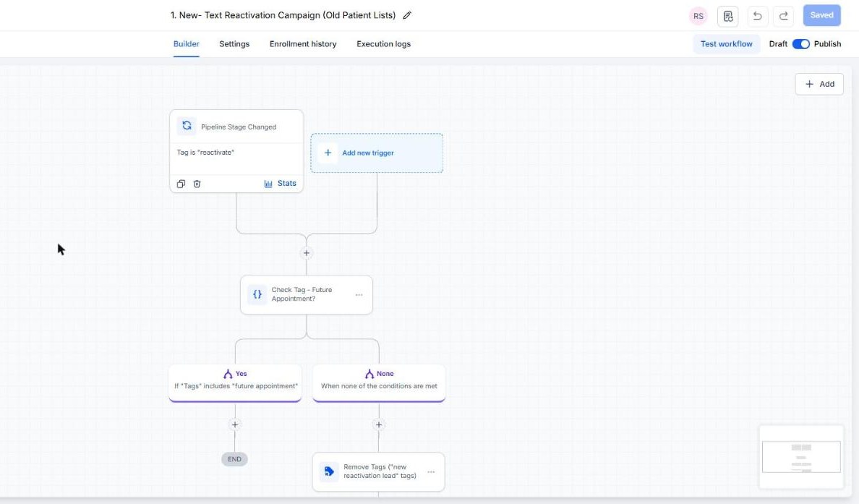Edit the workflow name with pencil icon
This screenshot has width=859, height=504.
tap(407, 15)
